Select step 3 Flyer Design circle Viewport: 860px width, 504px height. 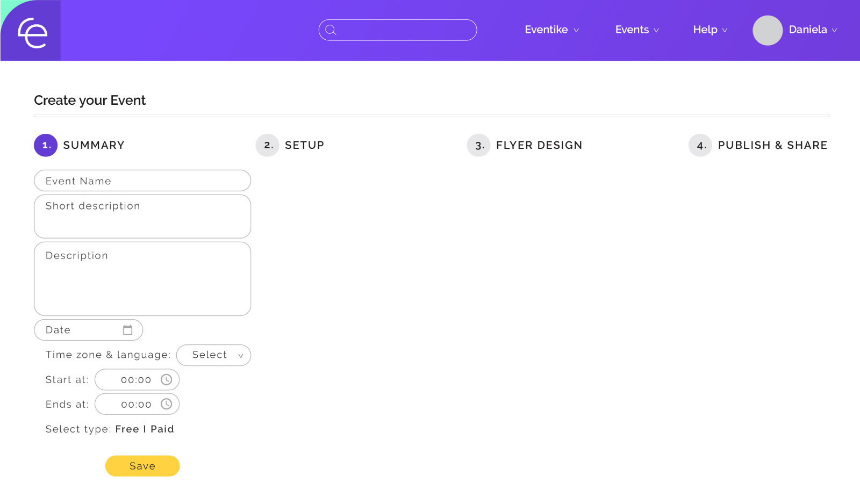pyautogui.click(x=478, y=145)
